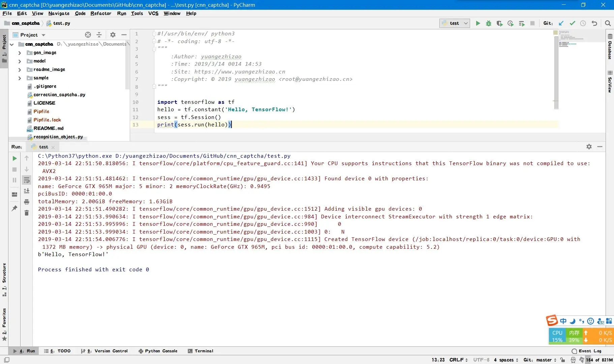Click the editor vertical scrollbar
The width and height of the screenshot is (614, 364).
[x=556, y=72]
